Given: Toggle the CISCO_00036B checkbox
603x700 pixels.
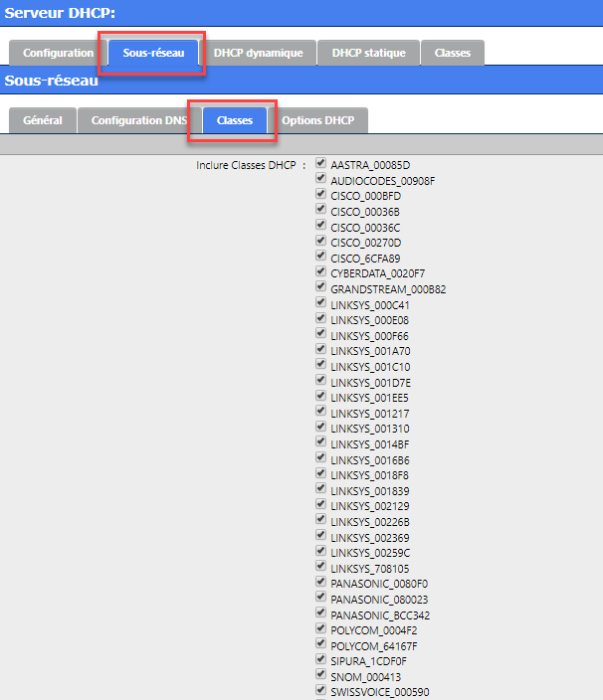Looking at the screenshot, I should point(320,209).
